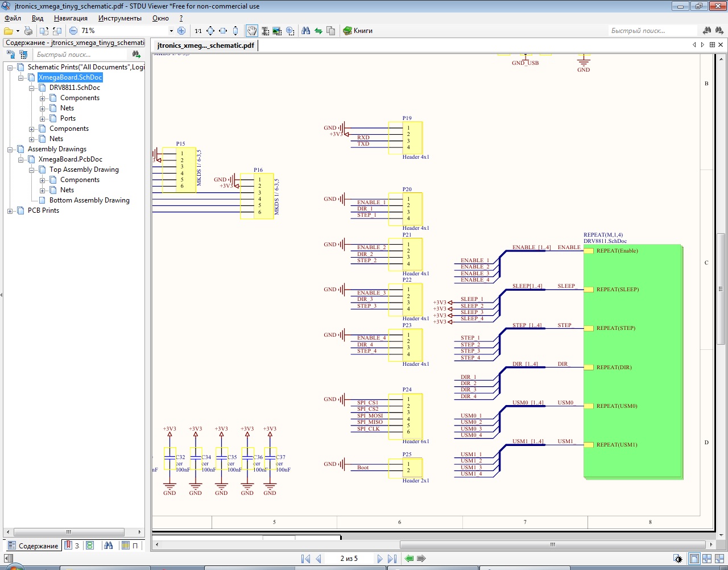
Task: Go to the last page
Action: [x=392, y=559]
